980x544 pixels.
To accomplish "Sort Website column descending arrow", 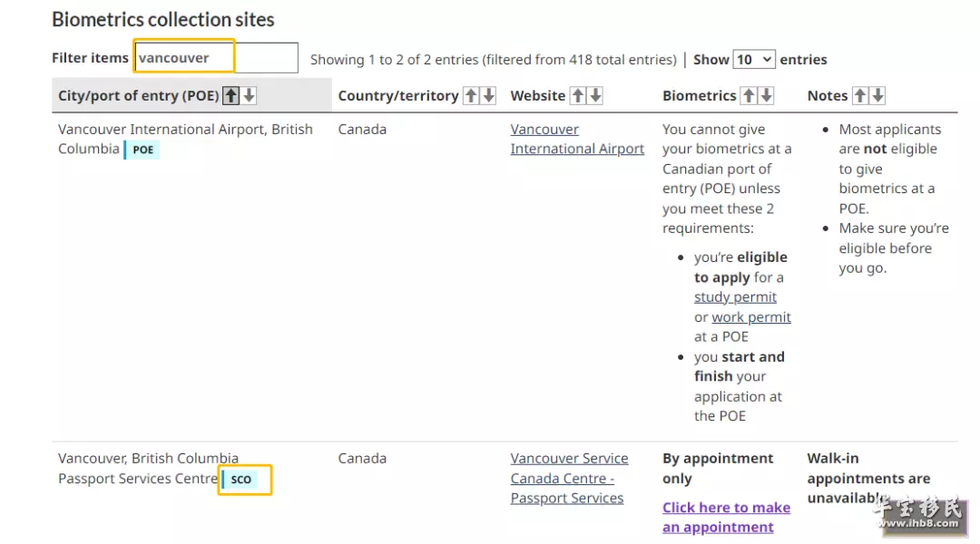I will click(x=595, y=95).
